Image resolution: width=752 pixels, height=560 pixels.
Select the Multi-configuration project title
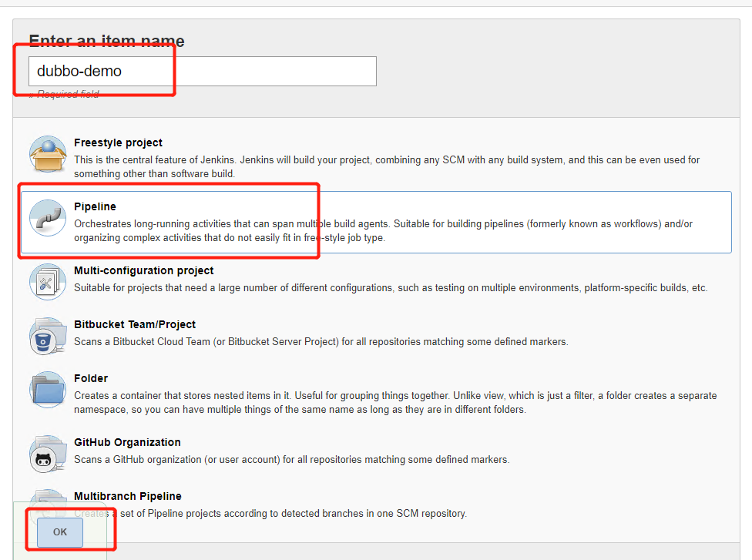pyautogui.click(x=143, y=270)
